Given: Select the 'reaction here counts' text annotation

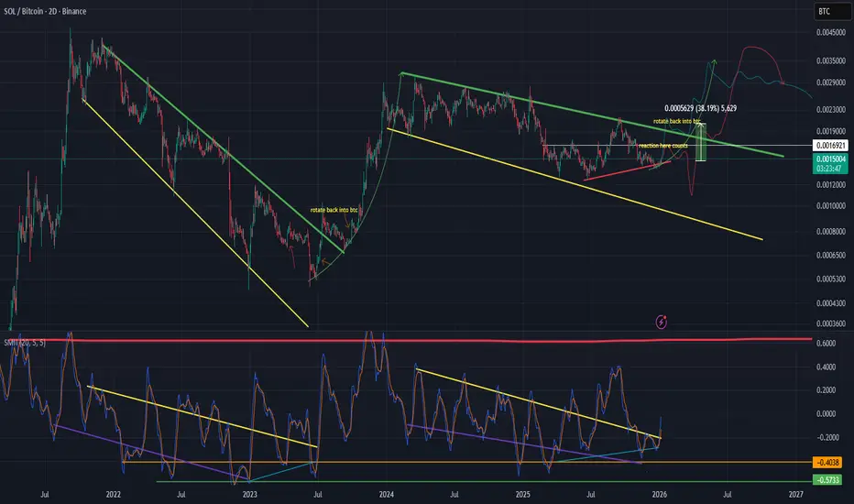Looking at the screenshot, I should (662, 146).
